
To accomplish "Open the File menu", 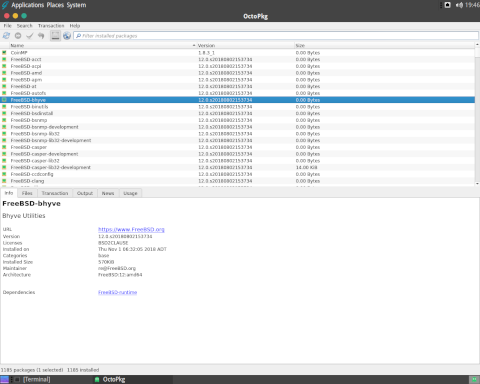I will coord(7,26).
